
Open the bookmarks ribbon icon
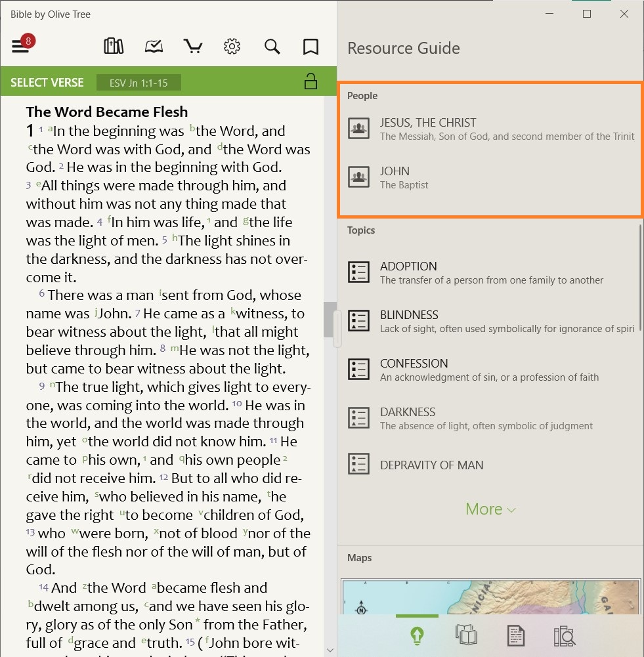point(311,47)
